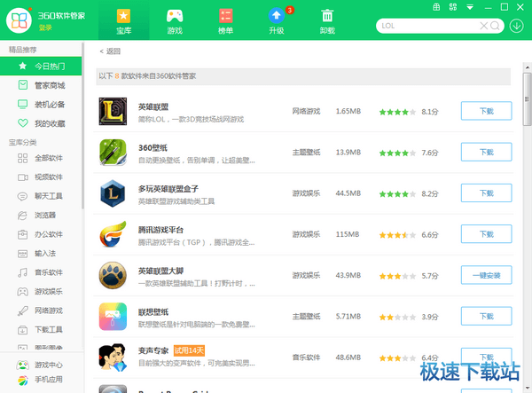Click the 联想壁纸 app icon
The height and width of the screenshot is (393, 532).
click(113, 317)
